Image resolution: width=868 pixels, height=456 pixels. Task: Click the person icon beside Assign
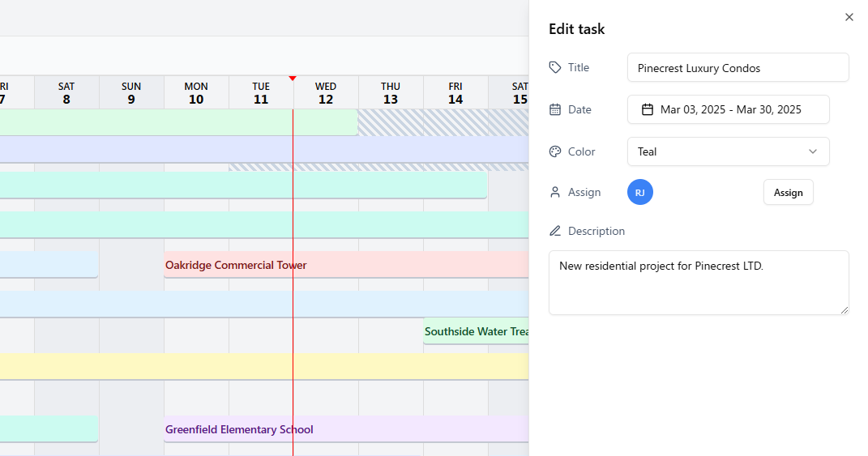pos(555,192)
